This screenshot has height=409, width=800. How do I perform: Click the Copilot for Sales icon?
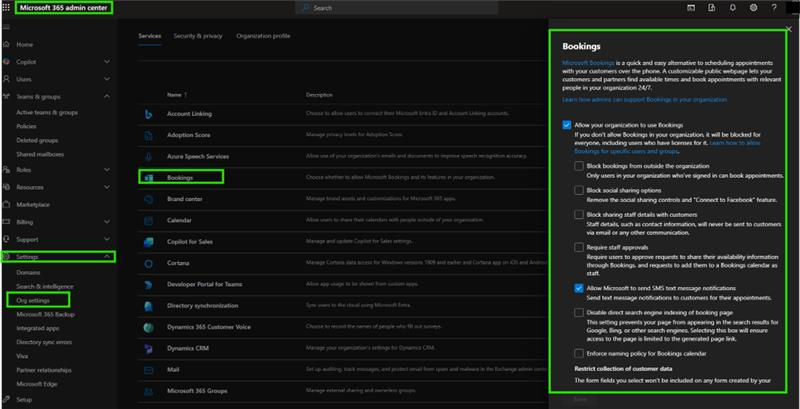[x=148, y=242]
